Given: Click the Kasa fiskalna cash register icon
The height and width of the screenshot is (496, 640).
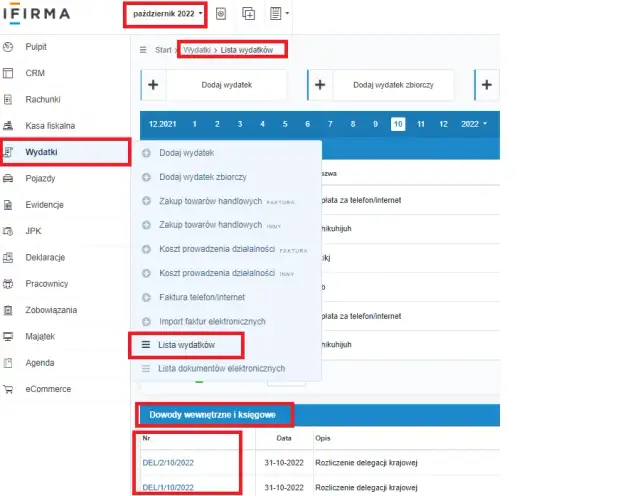Looking at the screenshot, I should coord(8,126).
